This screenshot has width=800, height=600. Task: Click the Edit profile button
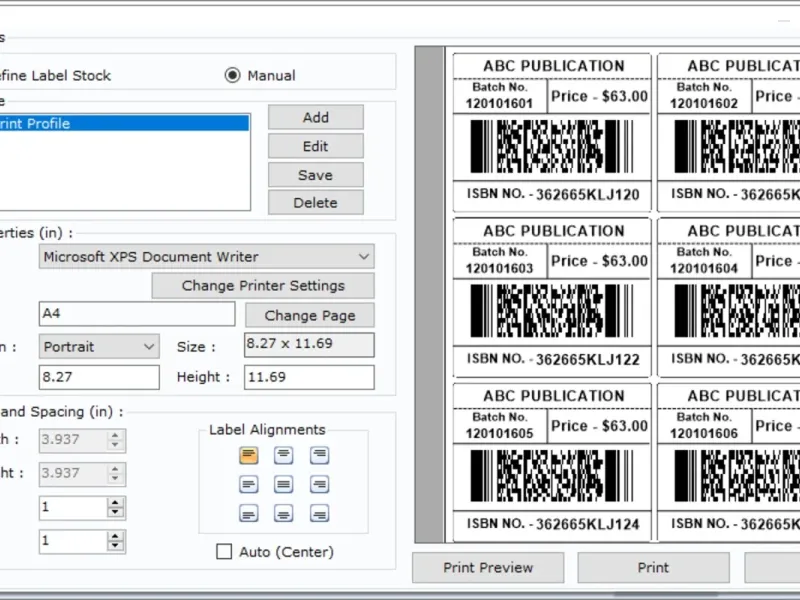(316, 146)
